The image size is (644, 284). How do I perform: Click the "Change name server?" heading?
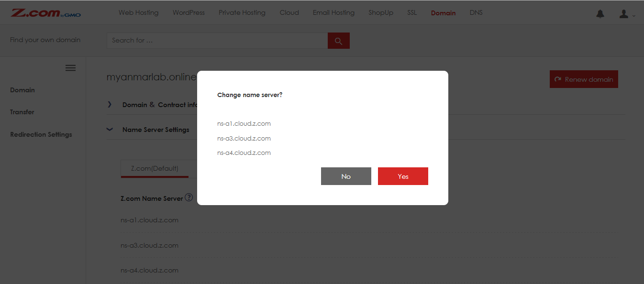(x=250, y=95)
